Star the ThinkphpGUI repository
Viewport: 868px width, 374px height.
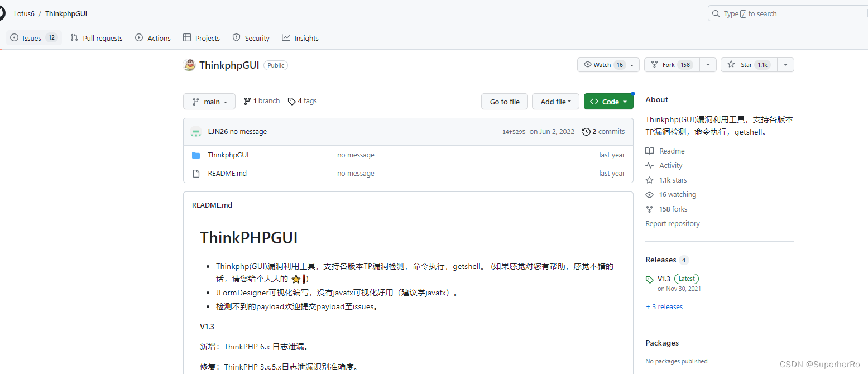click(x=747, y=64)
